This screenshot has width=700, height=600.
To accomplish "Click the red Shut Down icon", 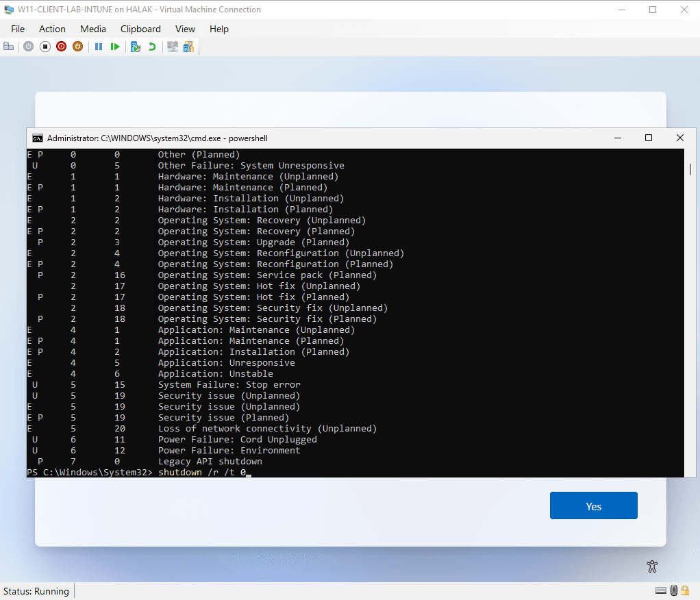I will click(x=62, y=46).
